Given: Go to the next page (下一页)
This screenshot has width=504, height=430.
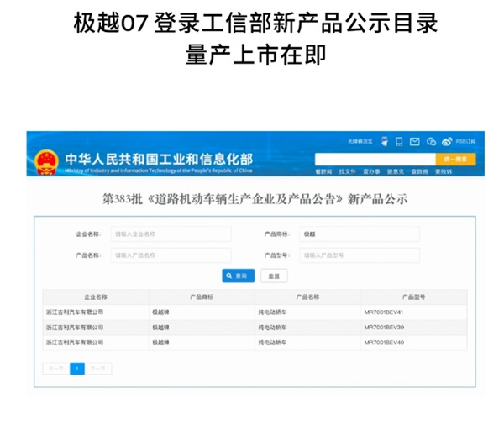Looking at the screenshot, I should [98, 369].
